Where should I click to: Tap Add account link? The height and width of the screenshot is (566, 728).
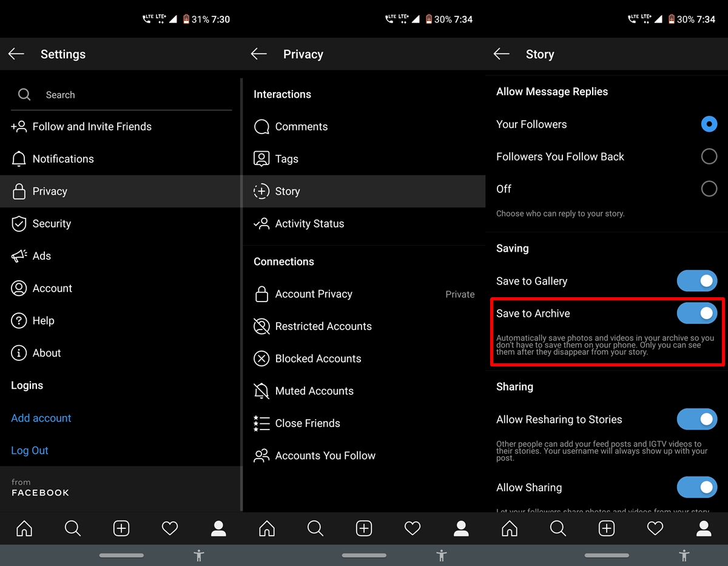coord(41,418)
